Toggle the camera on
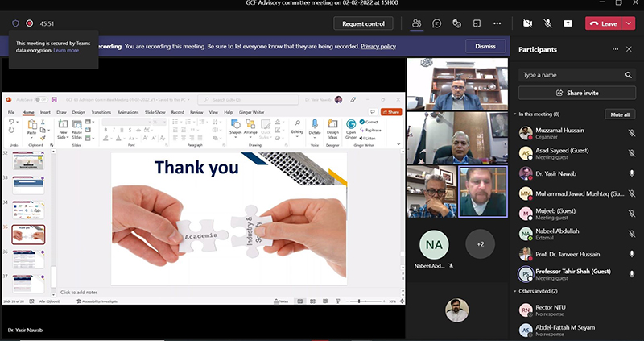The width and height of the screenshot is (644, 341). pos(528,23)
